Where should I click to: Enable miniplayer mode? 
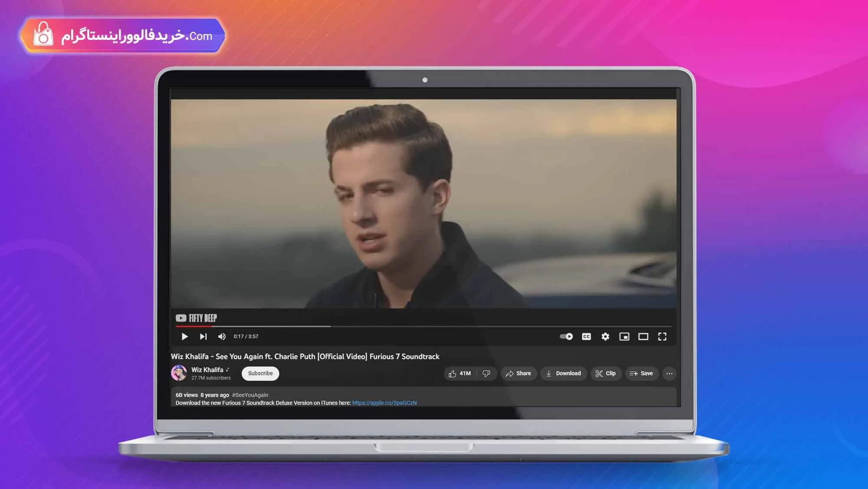click(624, 337)
